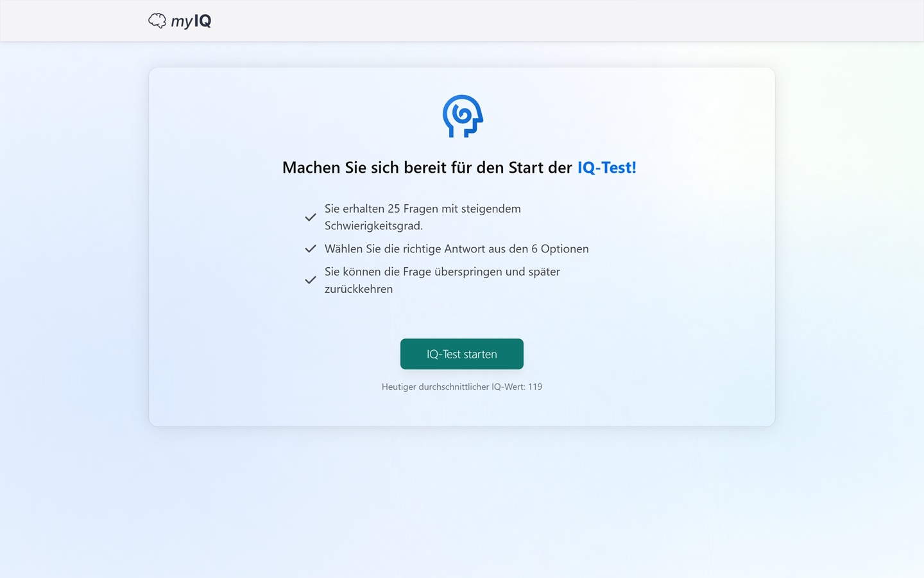Screen dimensions: 924x578
Task: Click the checkmark beside the 25 Fragen item
Action: coord(311,217)
